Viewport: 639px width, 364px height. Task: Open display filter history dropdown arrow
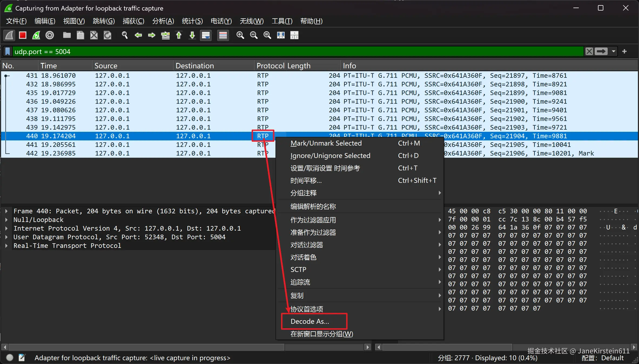(x=614, y=51)
